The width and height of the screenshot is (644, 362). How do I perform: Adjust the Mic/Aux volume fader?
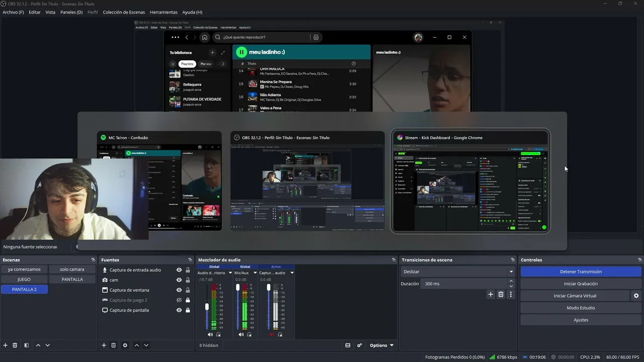tap(237, 288)
